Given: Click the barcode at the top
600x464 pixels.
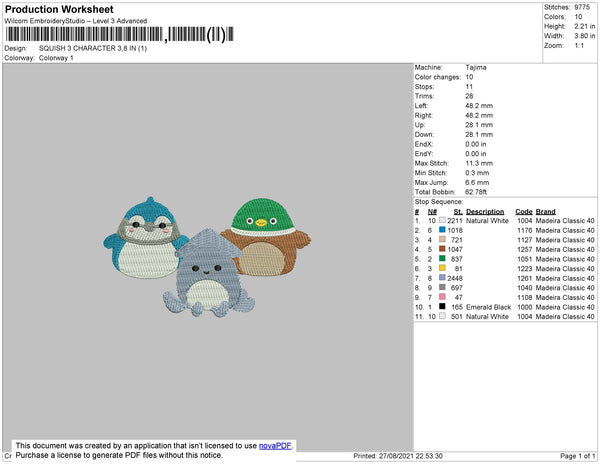Looking at the screenshot, I should [119, 34].
